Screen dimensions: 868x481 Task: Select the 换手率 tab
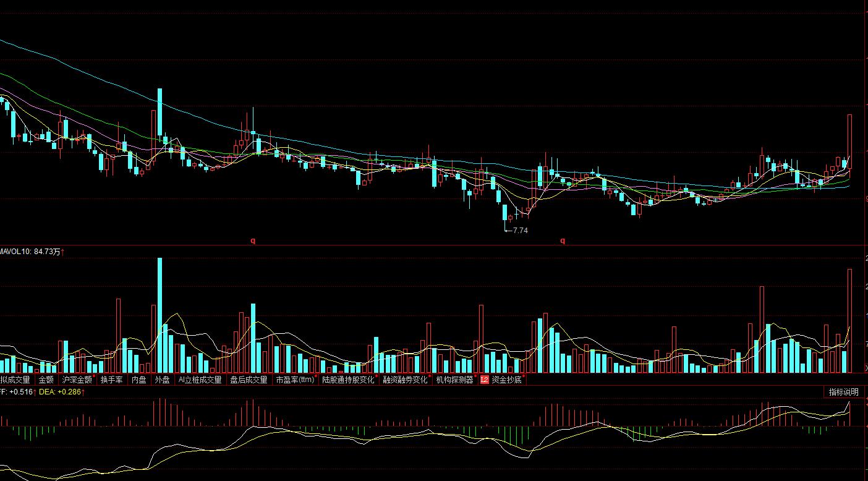[112, 380]
